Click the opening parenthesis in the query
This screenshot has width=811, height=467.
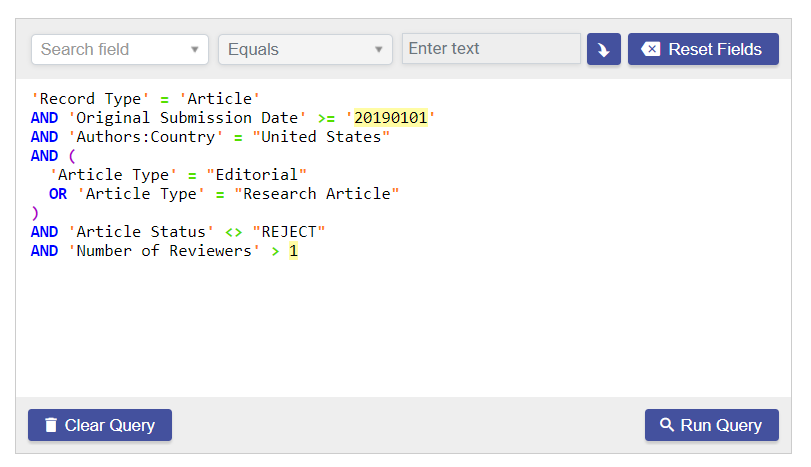click(x=73, y=156)
